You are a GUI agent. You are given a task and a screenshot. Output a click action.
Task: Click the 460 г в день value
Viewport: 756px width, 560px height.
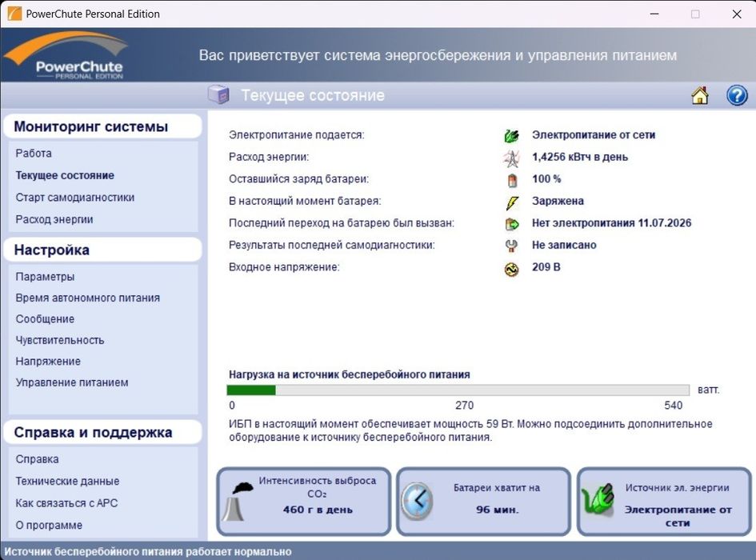coord(318,510)
